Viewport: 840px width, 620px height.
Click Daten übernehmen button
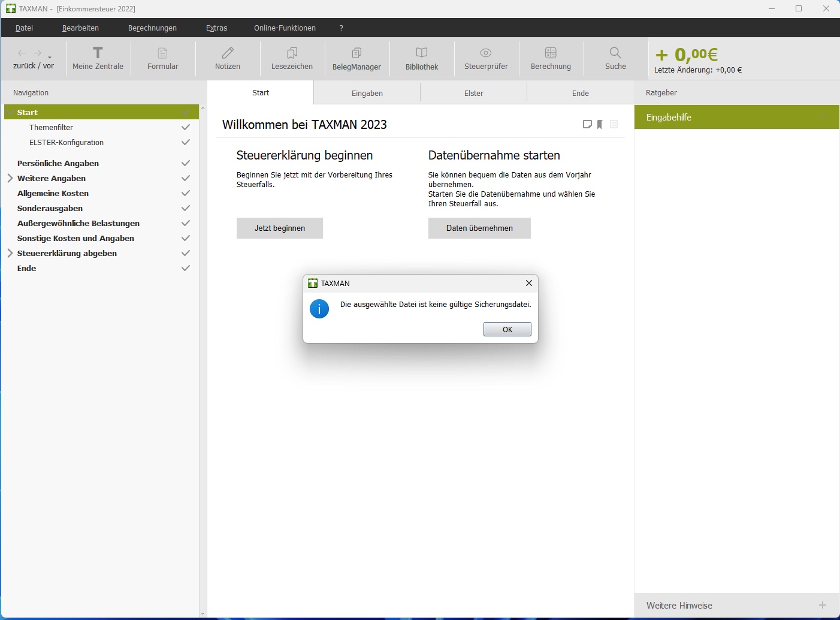479,228
